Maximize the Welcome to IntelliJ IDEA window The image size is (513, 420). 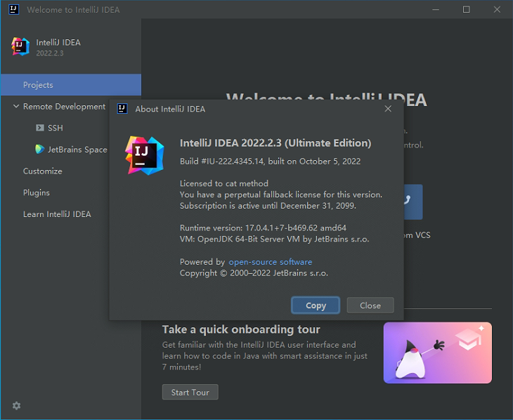tap(466, 10)
